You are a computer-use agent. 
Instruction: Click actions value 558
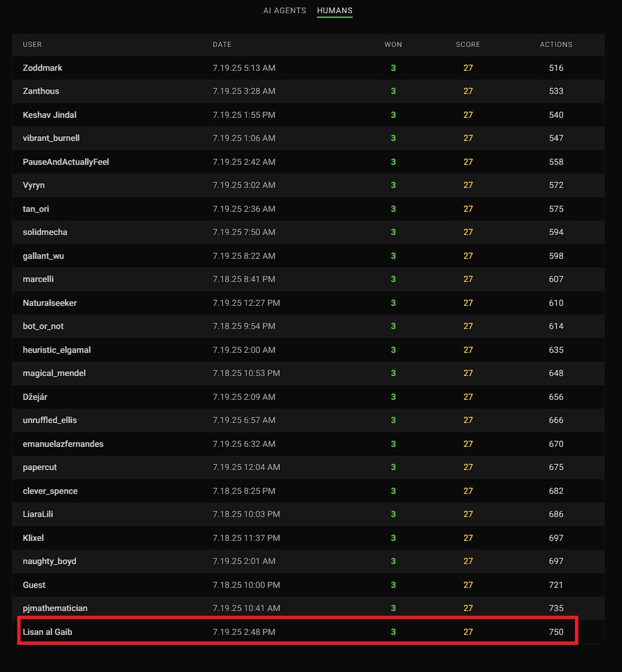tap(556, 162)
